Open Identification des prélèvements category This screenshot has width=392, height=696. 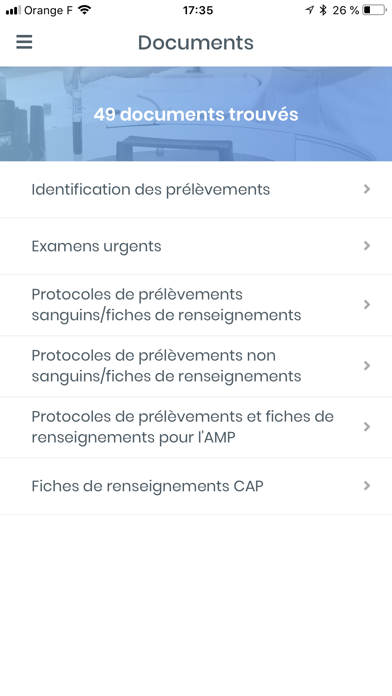(196, 190)
